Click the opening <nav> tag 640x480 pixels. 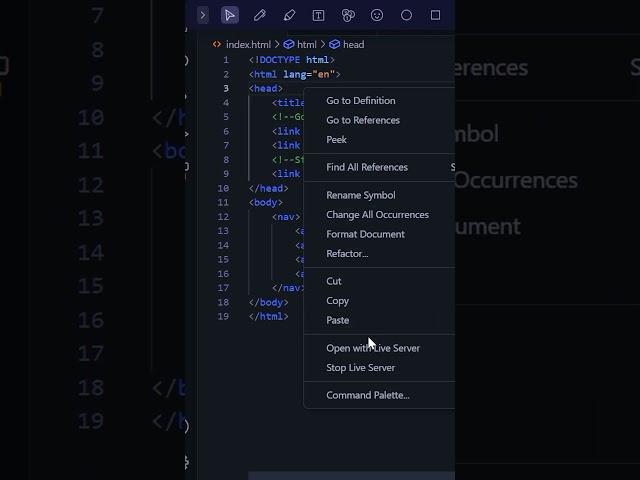click(x=286, y=217)
